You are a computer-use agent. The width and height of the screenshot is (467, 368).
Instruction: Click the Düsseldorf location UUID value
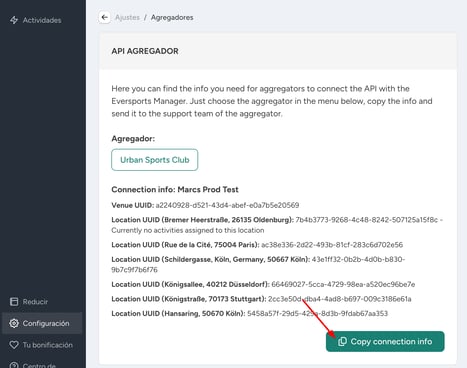(343, 284)
